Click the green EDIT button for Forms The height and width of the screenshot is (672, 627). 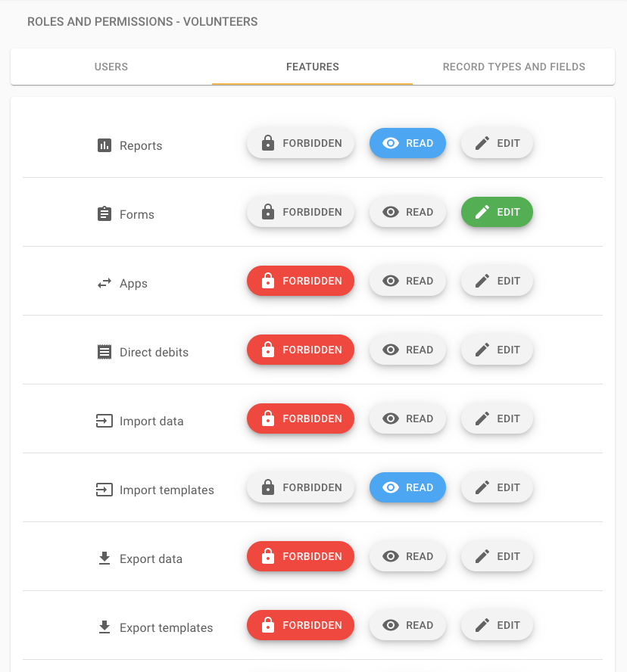point(497,212)
